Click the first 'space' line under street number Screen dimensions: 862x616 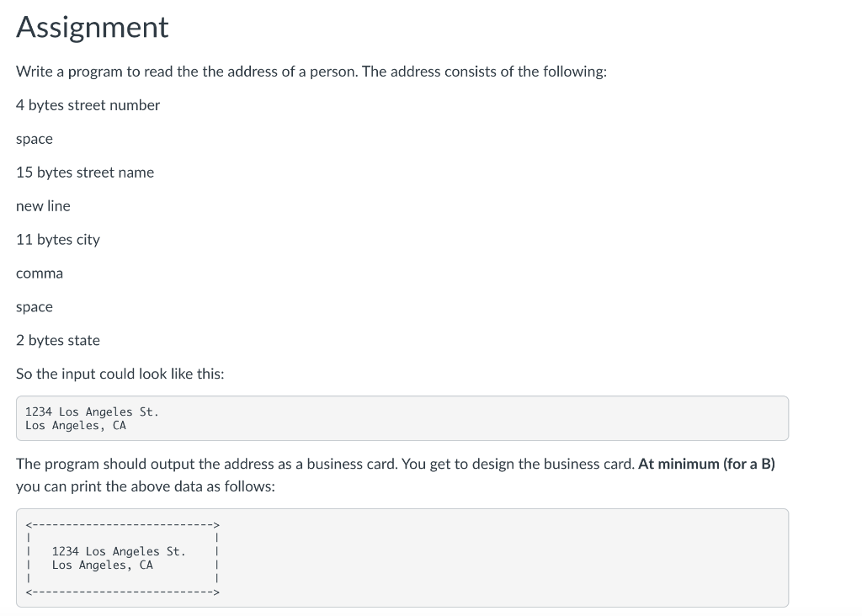pos(35,139)
